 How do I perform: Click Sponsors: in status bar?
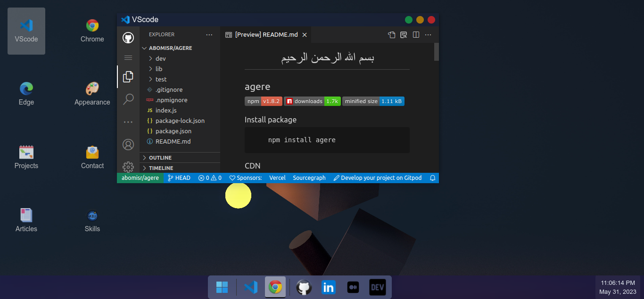click(246, 178)
